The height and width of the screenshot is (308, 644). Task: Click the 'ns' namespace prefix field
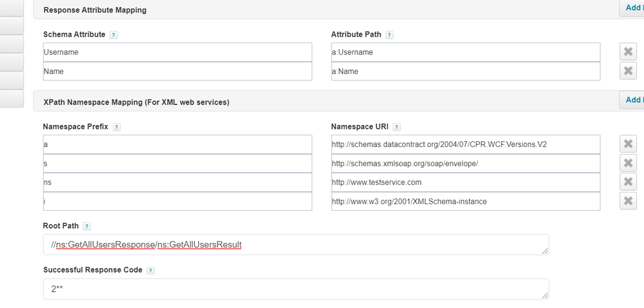177,182
